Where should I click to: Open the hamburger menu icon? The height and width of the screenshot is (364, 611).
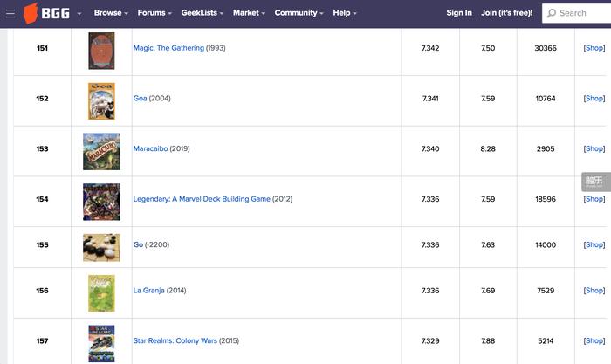[x=10, y=13]
